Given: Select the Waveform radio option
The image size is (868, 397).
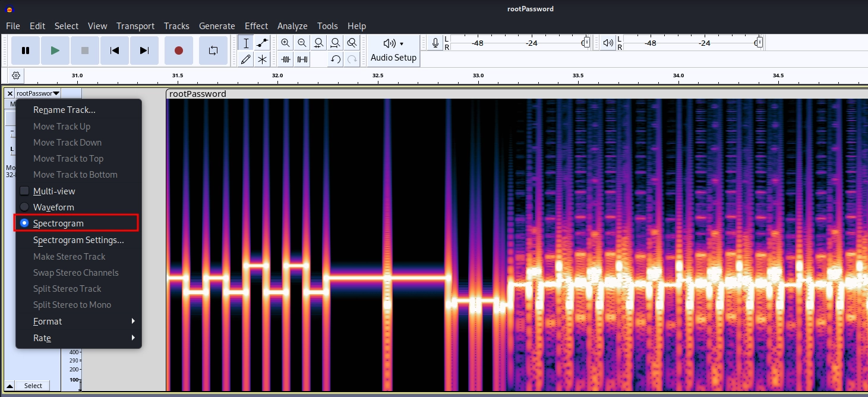Looking at the screenshot, I should click(x=25, y=207).
